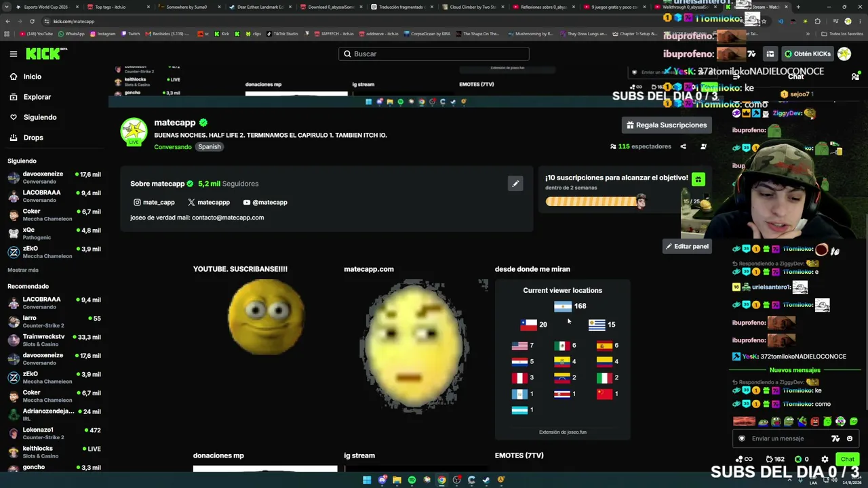Image resolution: width=868 pixels, height=488 pixels.
Task: Click the subscription goal progress bar
Action: tap(595, 201)
